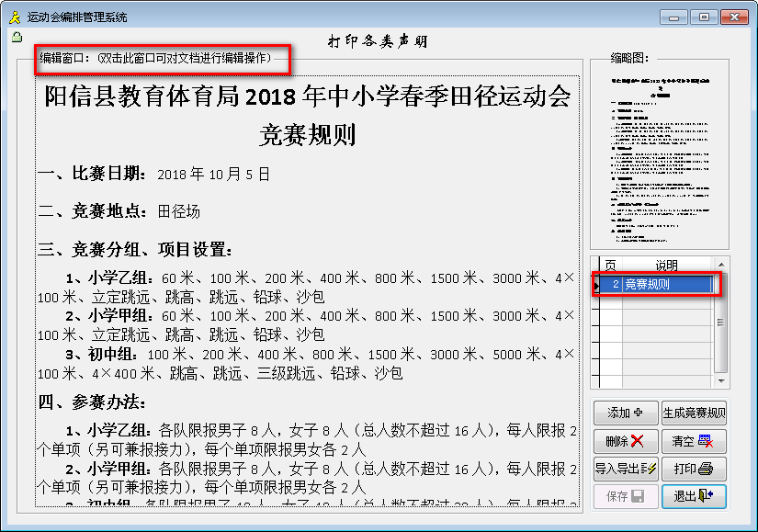The height and width of the screenshot is (532, 758).
Task: Maximize the 运动会编排管理系统 window
Action: pos(704,17)
